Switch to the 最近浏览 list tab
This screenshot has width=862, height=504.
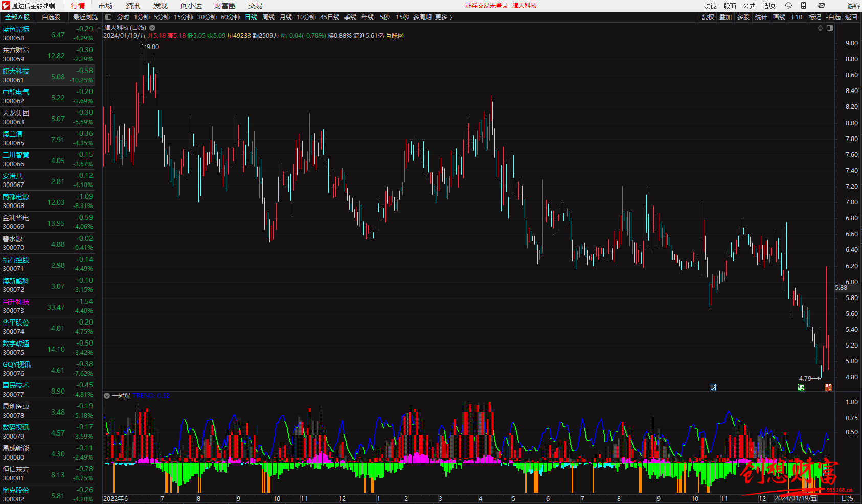85,17
